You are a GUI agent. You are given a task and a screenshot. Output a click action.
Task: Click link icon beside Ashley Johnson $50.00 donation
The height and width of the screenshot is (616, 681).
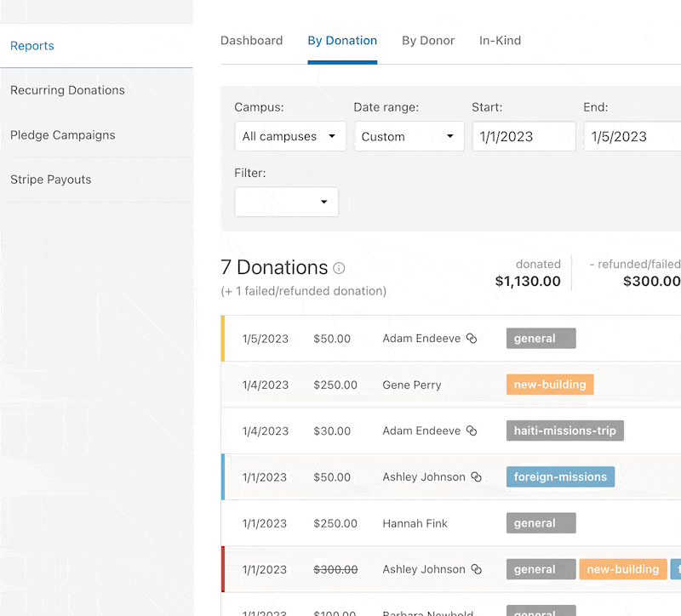click(476, 476)
